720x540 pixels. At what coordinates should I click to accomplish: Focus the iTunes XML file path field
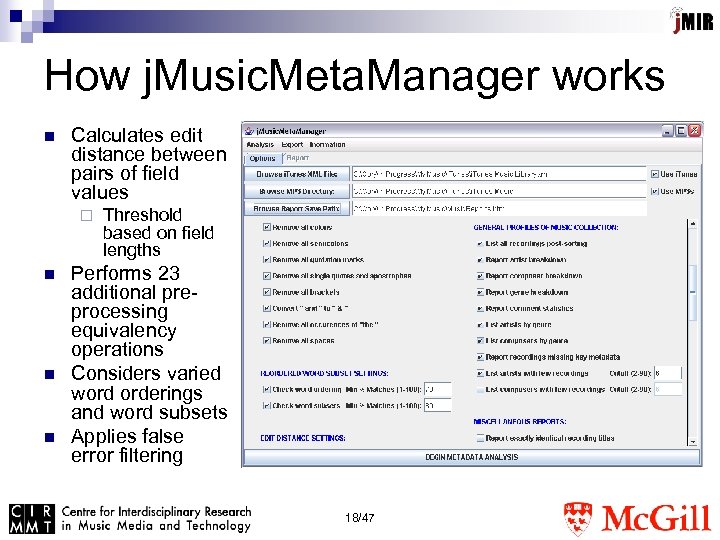click(x=499, y=174)
